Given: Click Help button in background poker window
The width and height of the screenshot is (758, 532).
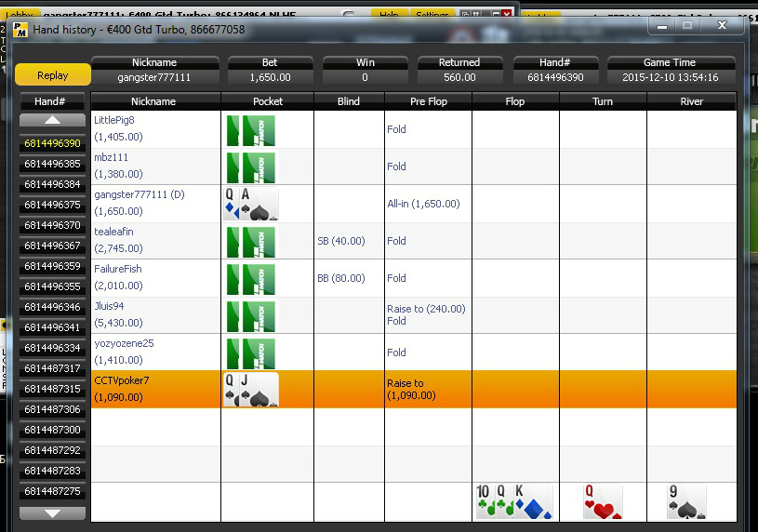Looking at the screenshot, I should [x=389, y=15].
